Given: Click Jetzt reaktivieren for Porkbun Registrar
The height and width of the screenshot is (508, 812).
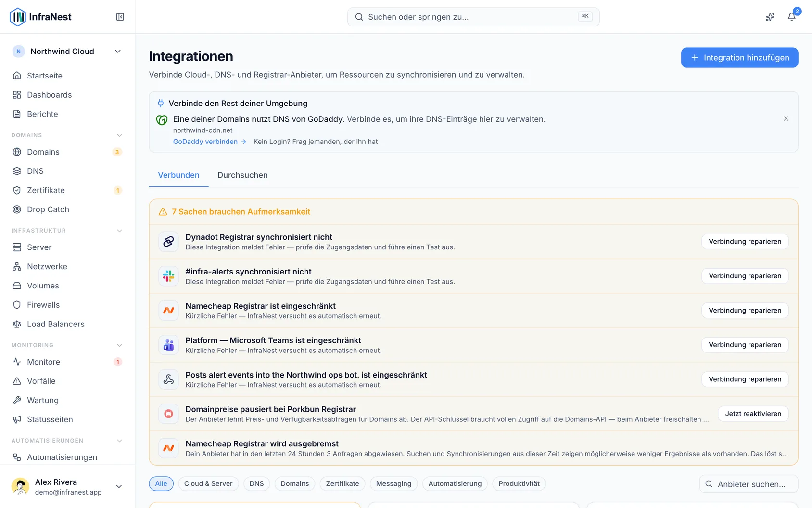Looking at the screenshot, I should point(753,414).
